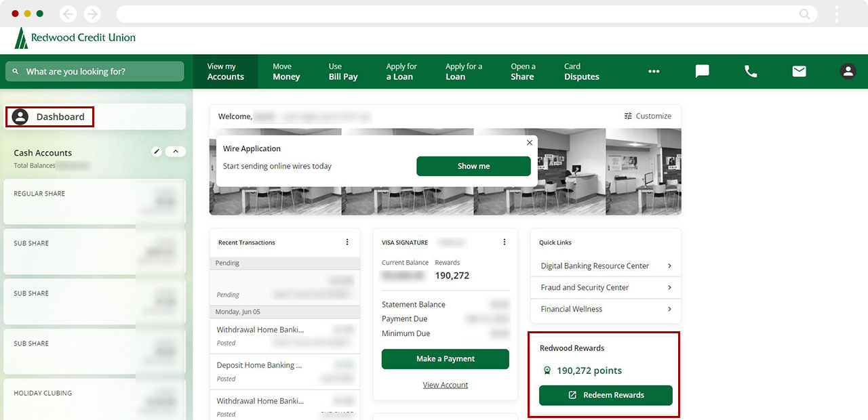Click the Redwood Credit Union logo
868x420 pixels.
[x=75, y=39]
